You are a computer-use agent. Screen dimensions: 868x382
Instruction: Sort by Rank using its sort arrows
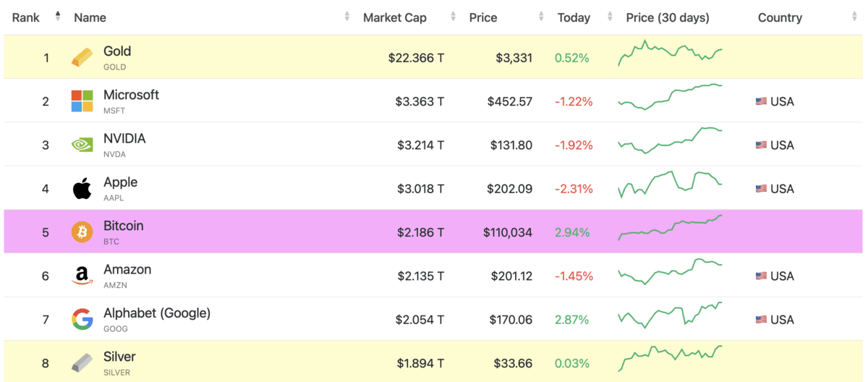click(x=58, y=17)
